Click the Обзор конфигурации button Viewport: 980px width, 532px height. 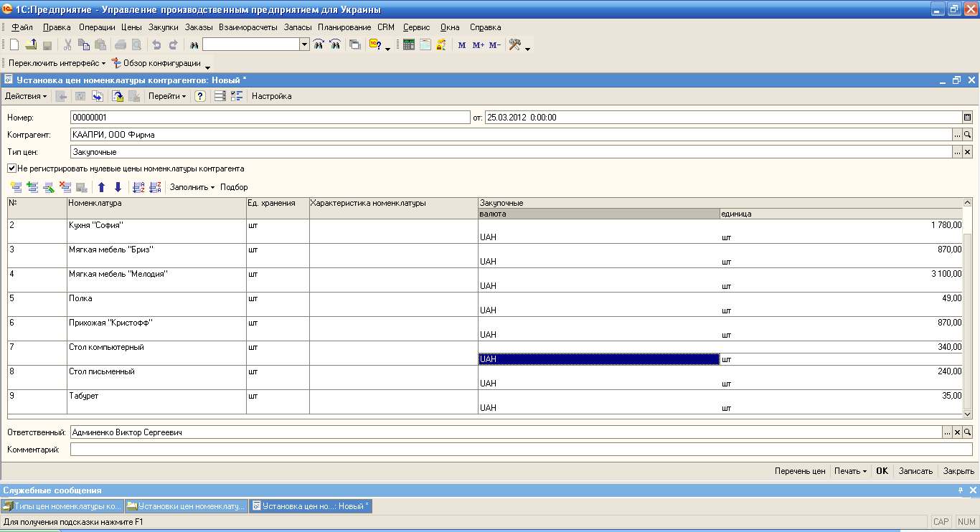coord(156,63)
